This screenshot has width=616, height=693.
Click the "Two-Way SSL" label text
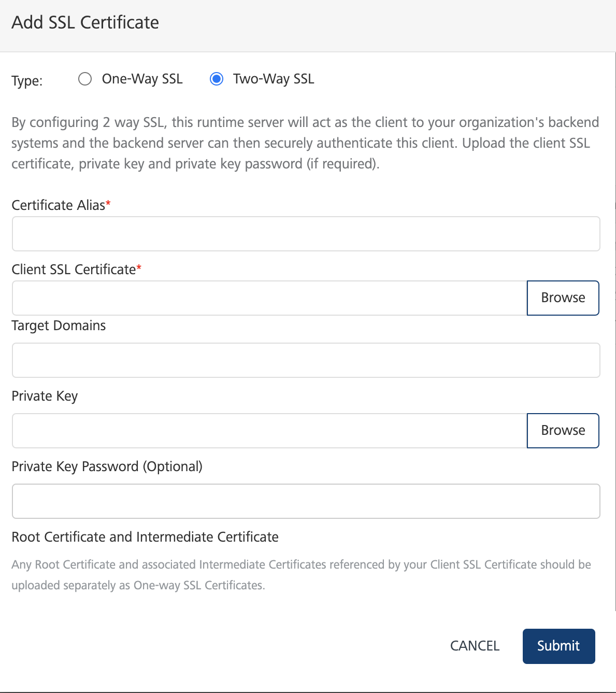tap(274, 79)
